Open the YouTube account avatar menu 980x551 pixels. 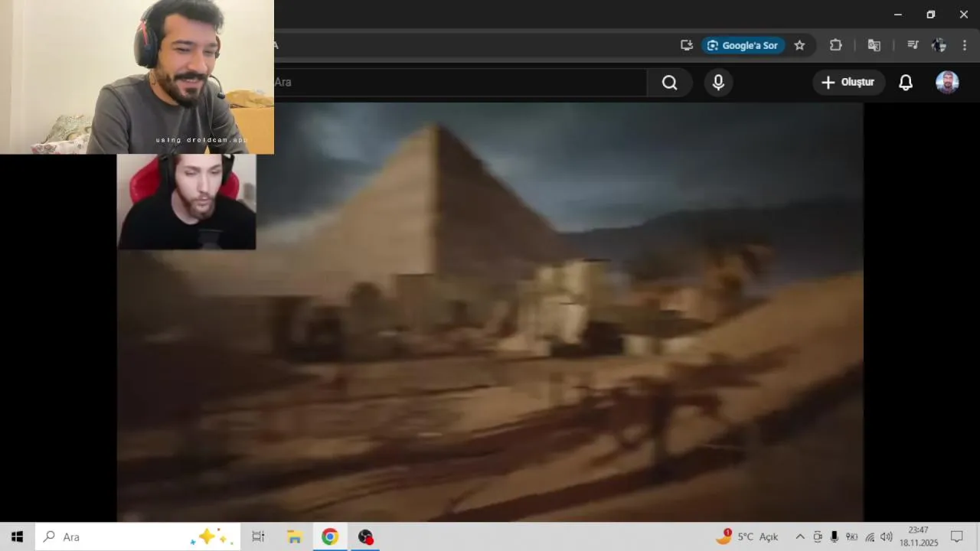(947, 83)
